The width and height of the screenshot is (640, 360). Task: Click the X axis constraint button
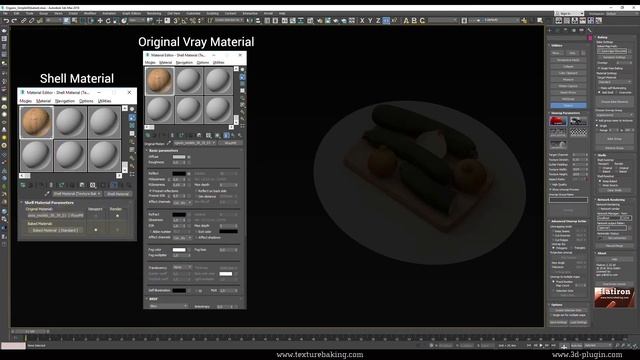click(x=362, y=20)
